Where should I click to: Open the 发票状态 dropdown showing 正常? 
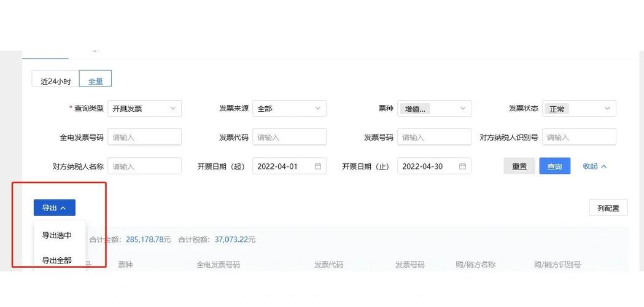click(x=579, y=109)
